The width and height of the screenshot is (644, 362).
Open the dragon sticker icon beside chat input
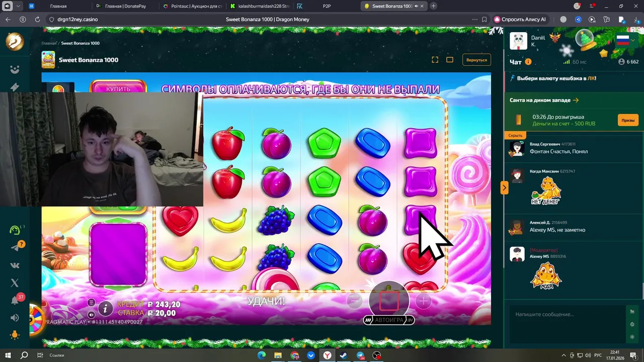tap(632, 311)
